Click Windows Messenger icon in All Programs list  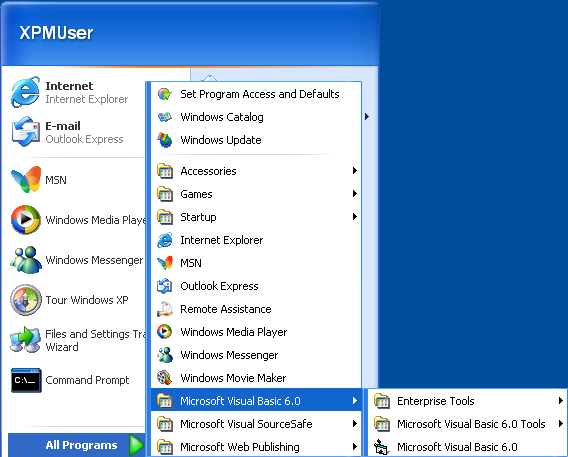pyautogui.click(x=165, y=355)
